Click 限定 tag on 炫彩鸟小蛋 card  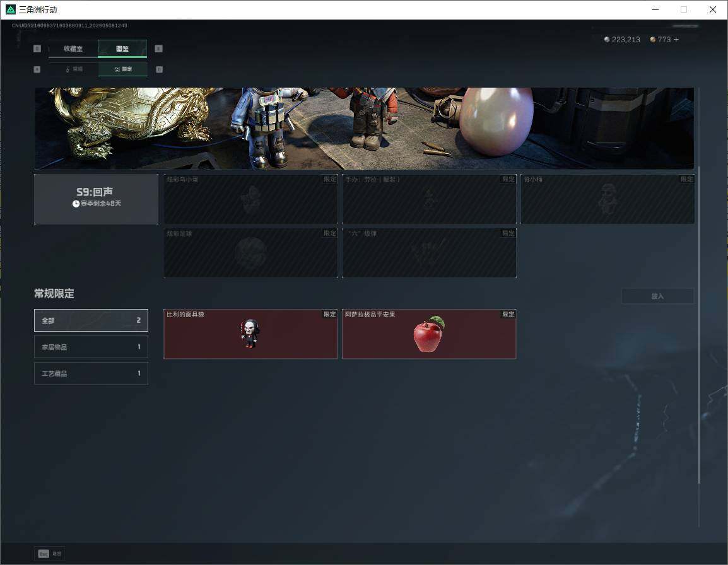(330, 179)
